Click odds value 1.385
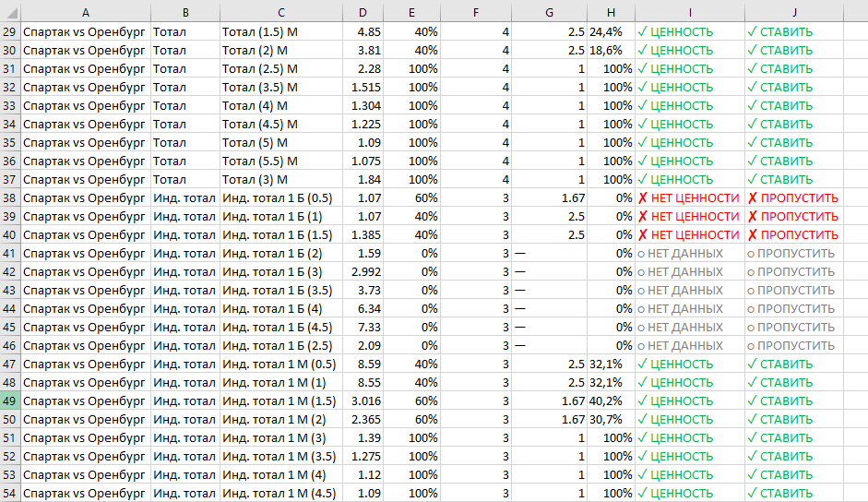This screenshot has width=868, height=502. (366, 235)
